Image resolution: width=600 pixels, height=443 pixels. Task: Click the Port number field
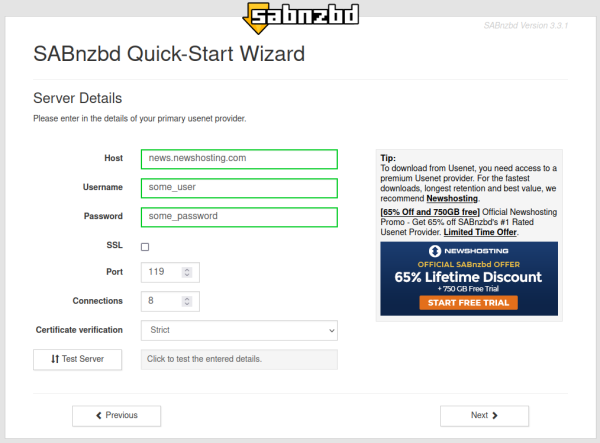[170, 272]
